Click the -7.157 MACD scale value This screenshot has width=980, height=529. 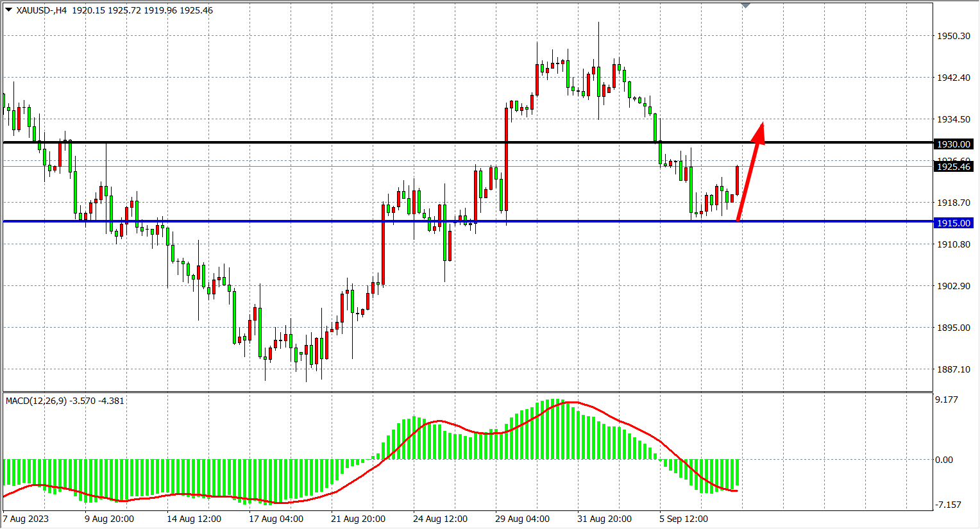(x=948, y=505)
